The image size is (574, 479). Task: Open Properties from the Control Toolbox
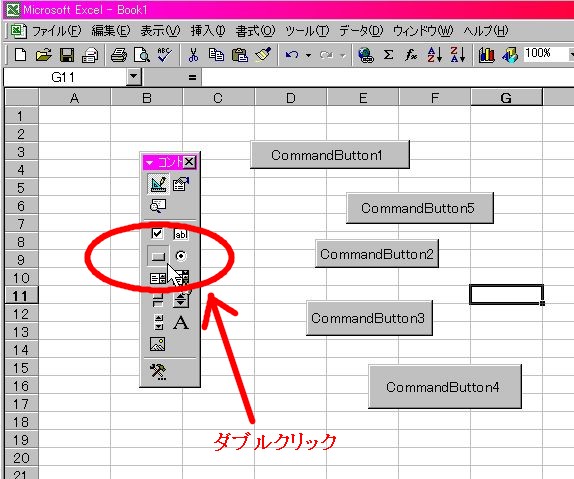pos(181,184)
